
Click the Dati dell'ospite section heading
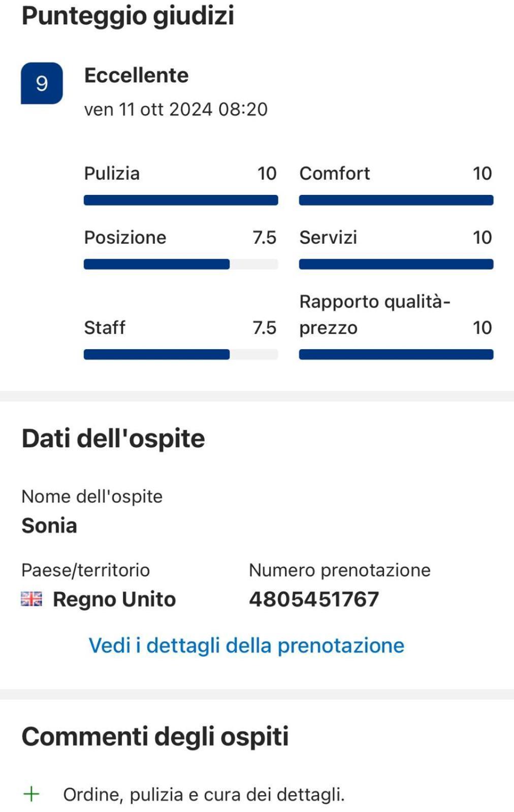pos(113,438)
